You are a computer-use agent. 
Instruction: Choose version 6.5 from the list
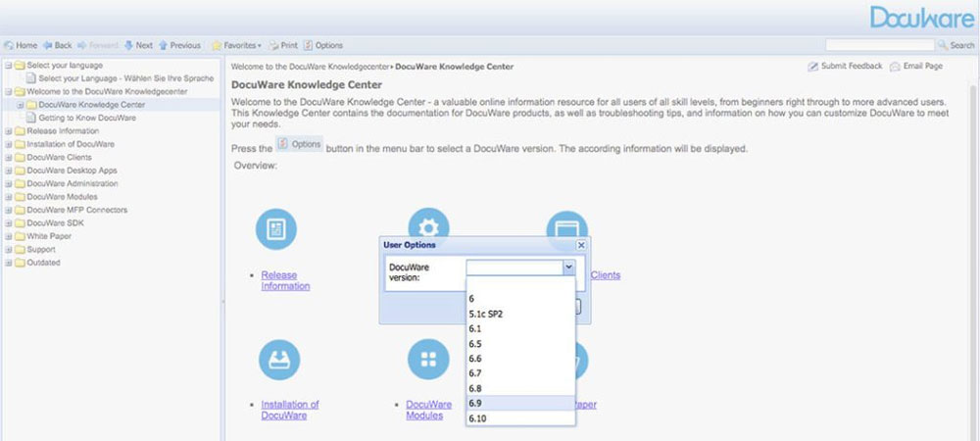[520, 344]
